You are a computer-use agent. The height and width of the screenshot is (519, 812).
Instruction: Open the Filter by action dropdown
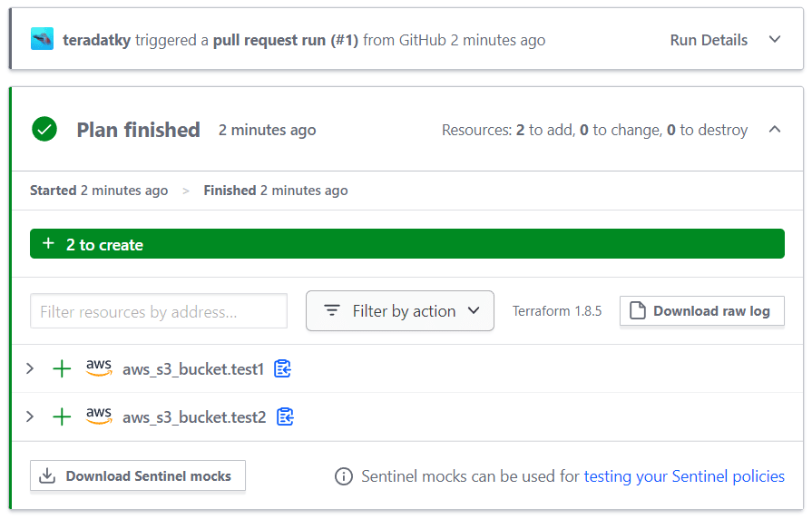pos(400,311)
